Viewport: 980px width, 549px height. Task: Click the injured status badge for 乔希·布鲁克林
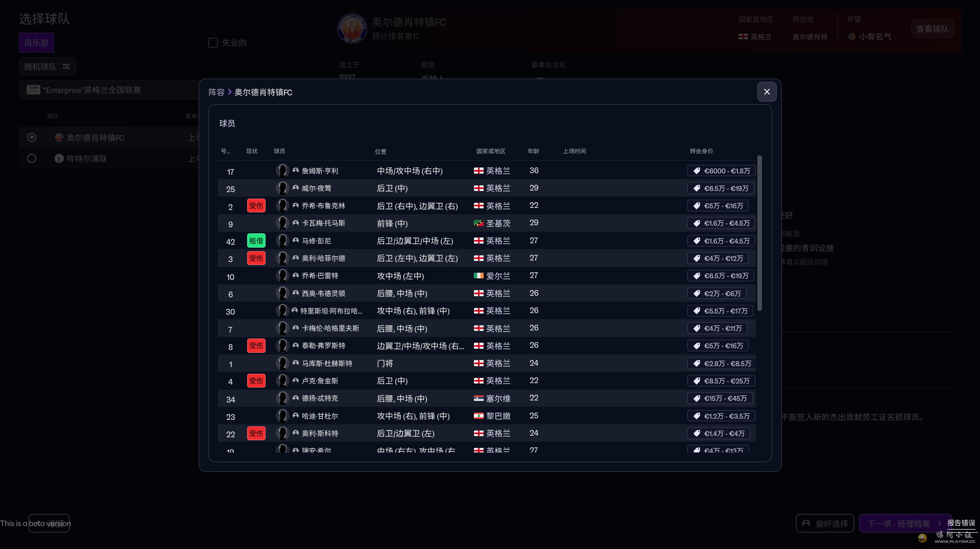pos(256,206)
